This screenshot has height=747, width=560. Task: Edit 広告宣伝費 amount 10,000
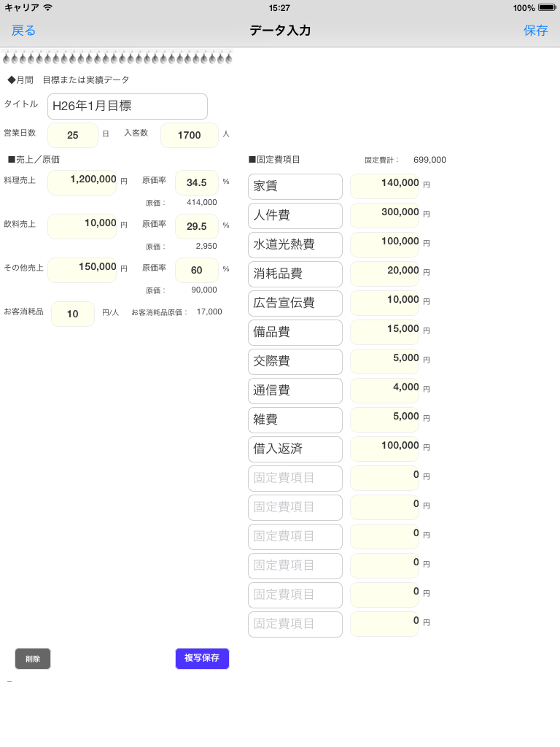385,303
